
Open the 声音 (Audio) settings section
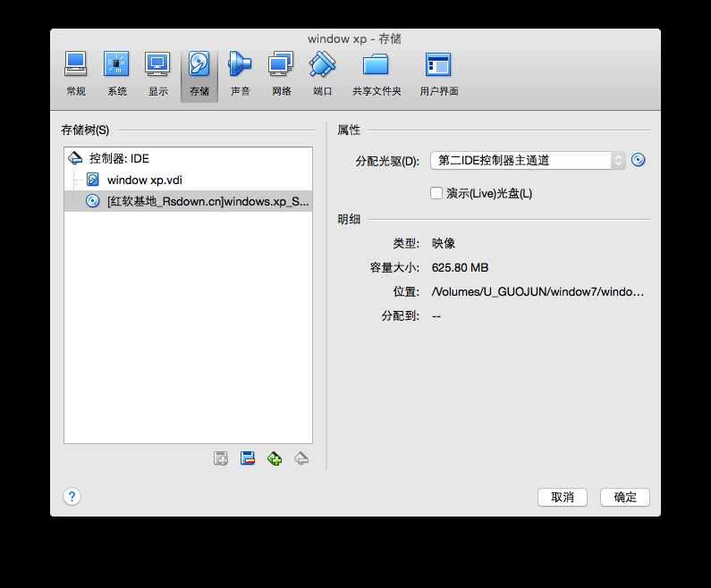pos(240,75)
